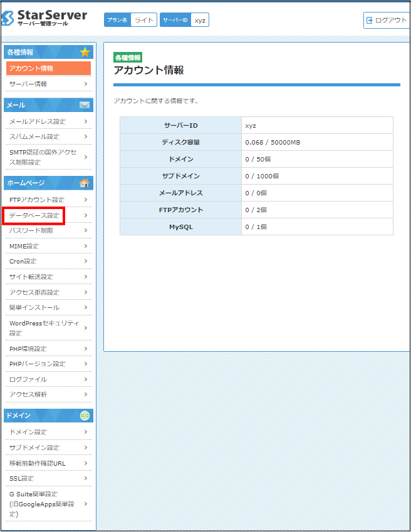Open サーバー情報 in the sidebar

[x=48, y=84]
